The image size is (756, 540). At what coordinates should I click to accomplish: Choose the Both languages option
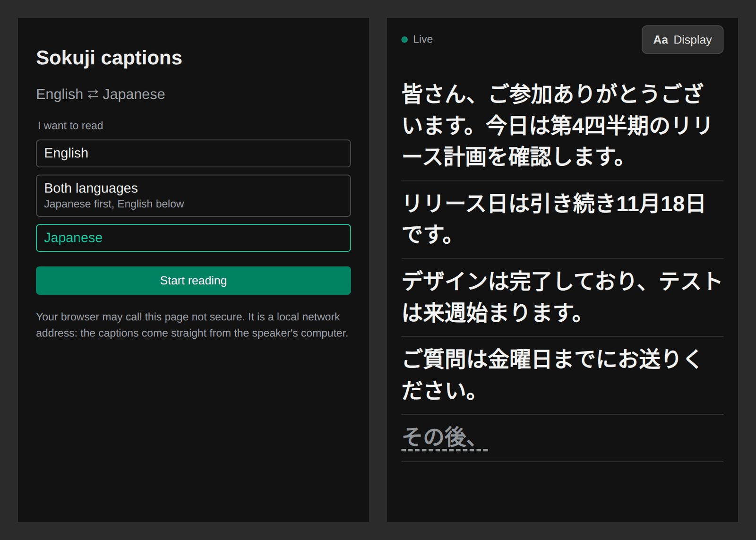193,196
